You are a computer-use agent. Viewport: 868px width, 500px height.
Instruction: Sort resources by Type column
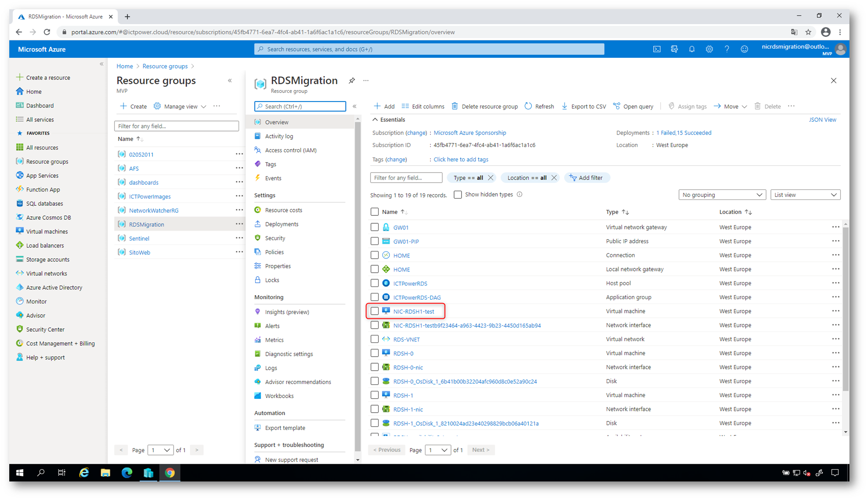617,212
